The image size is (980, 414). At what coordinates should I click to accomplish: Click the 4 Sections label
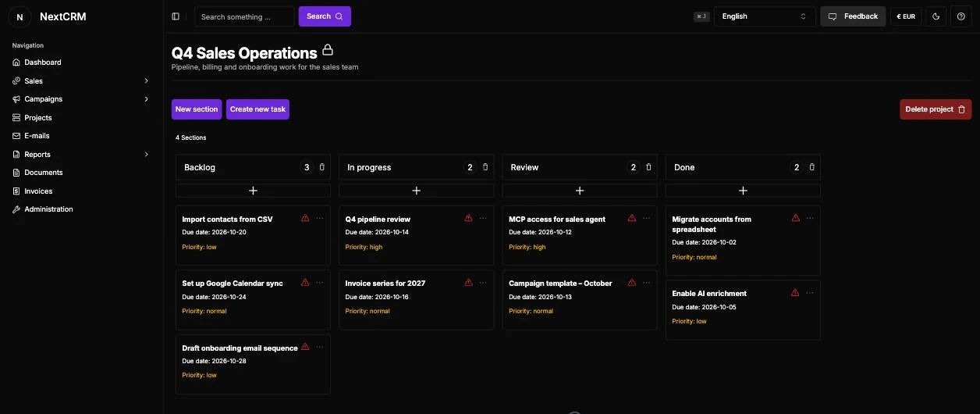point(191,137)
